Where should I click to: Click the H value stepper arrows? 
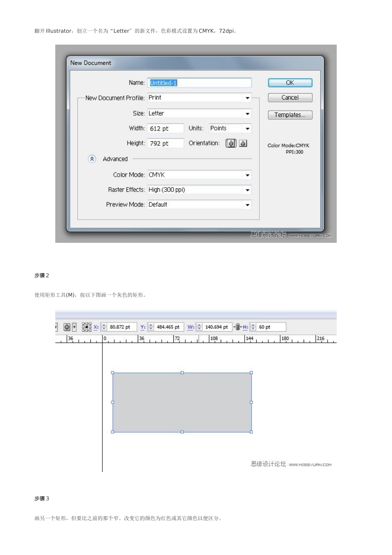[253, 327]
